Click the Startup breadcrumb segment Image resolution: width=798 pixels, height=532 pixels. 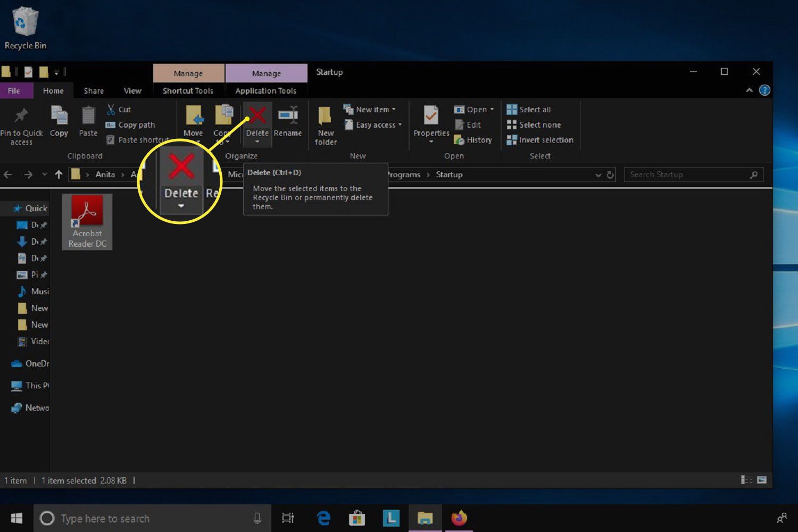(x=449, y=174)
